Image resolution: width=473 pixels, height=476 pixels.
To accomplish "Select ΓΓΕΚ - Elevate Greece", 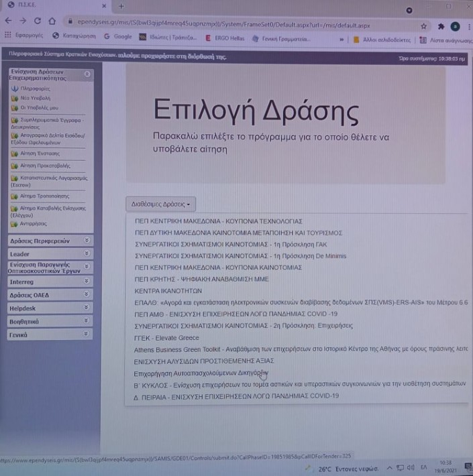I will click(166, 338).
